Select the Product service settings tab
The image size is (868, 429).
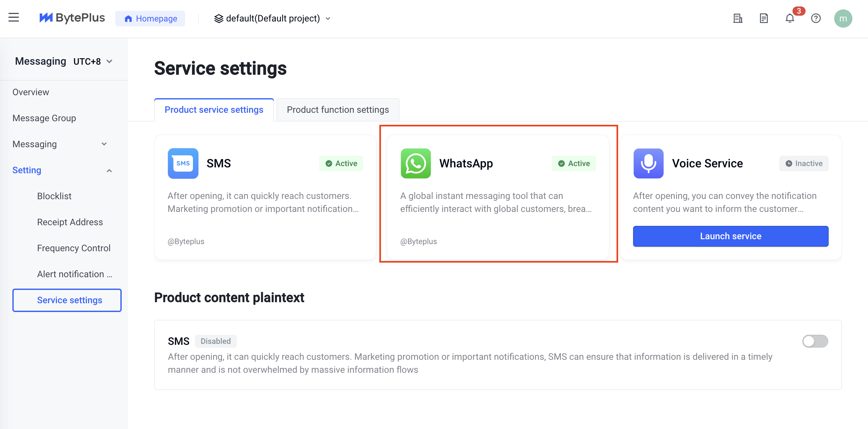(x=214, y=110)
